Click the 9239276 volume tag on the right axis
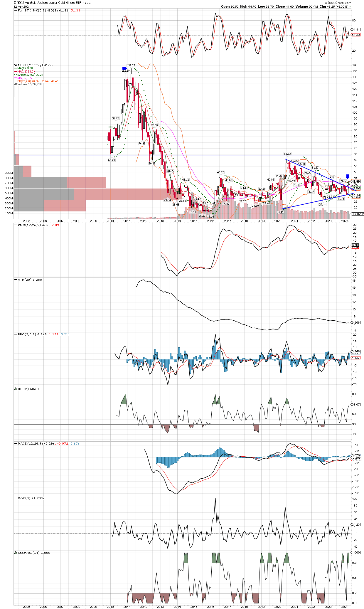 pyautogui.click(x=358, y=214)
